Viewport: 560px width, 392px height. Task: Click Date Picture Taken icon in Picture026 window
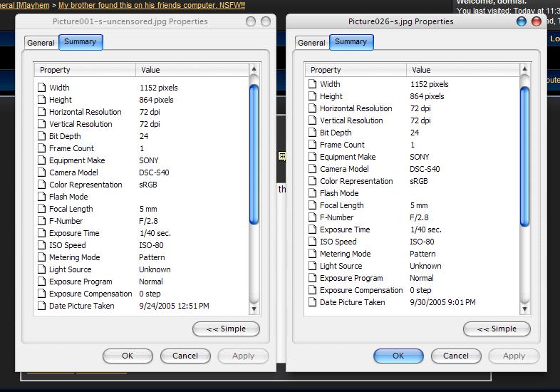click(x=313, y=302)
